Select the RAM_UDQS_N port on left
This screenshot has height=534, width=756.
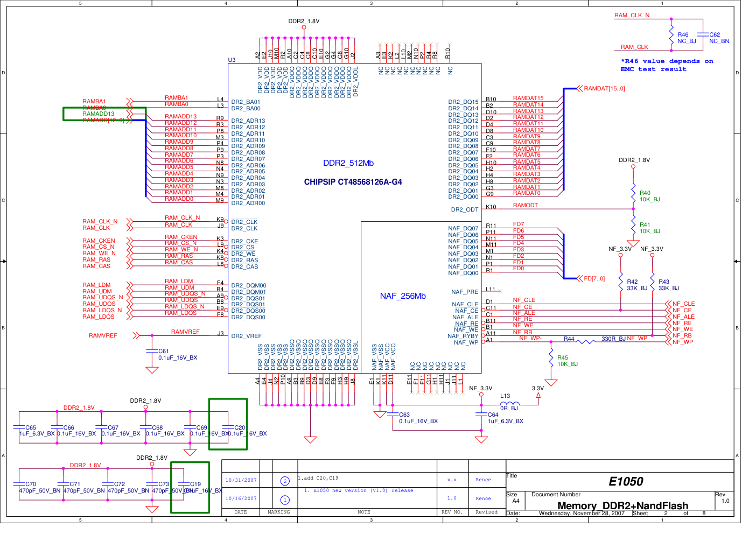(x=102, y=297)
